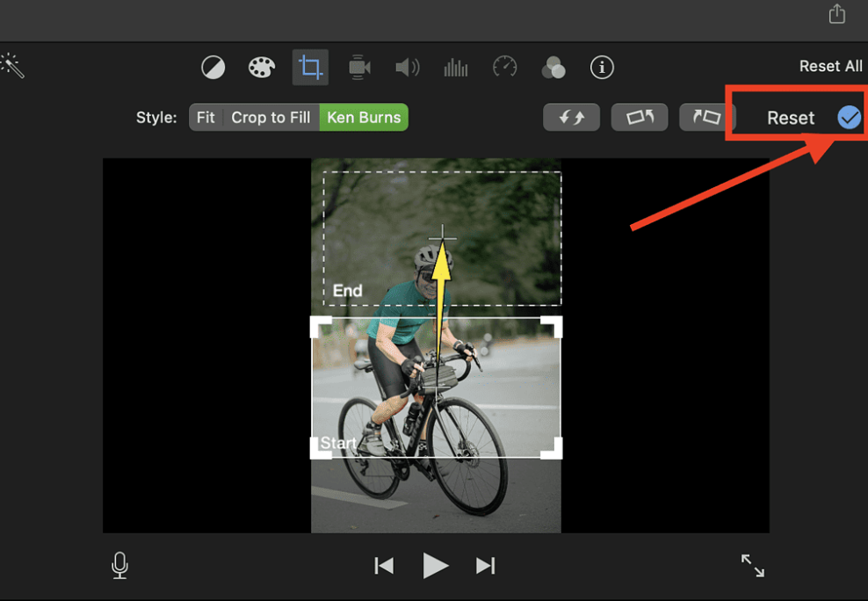Open the clip Volume controls
The height and width of the screenshot is (601, 868).
[407, 67]
